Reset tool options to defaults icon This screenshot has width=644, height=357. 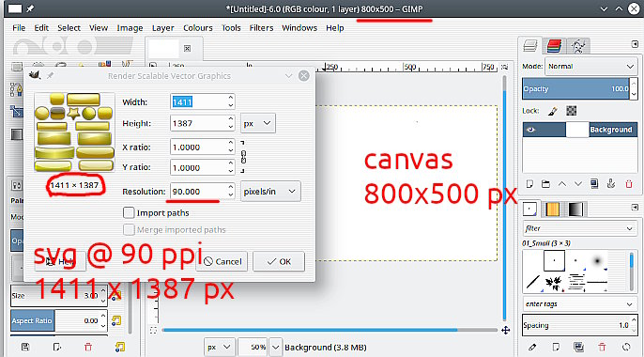pyautogui.click(x=119, y=348)
